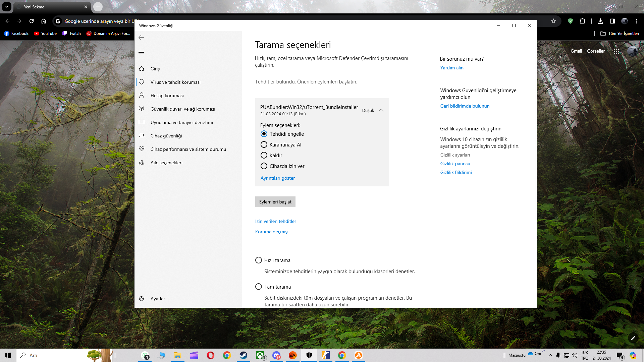This screenshot has width=644, height=362.
Task: Open Chrome three-dot menu
Action: 637,21
